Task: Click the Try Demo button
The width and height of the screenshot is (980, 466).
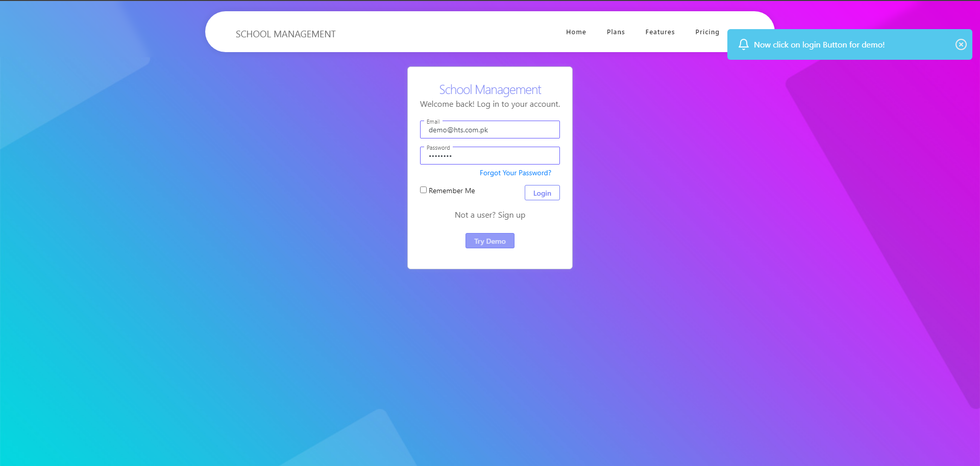Action: [490, 241]
